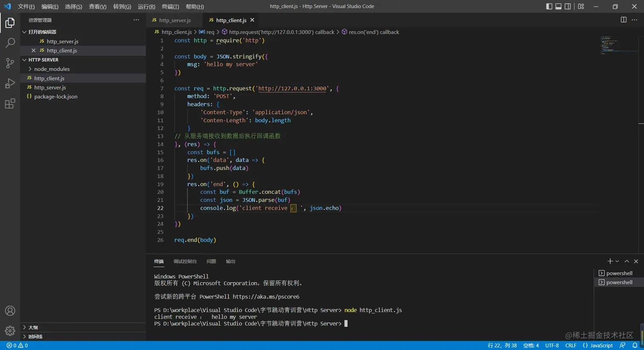Screen dimensions: 644x350
Task: Open the Search view in activity bar
Action: click(x=10, y=43)
